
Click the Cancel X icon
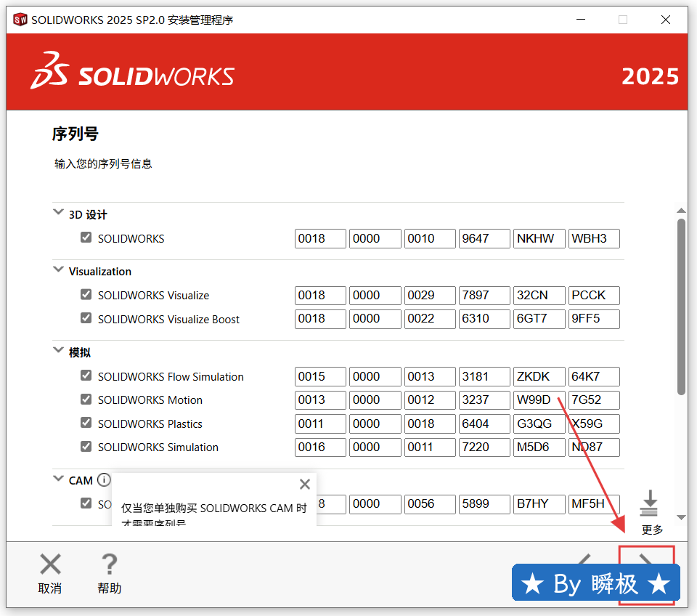click(x=50, y=564)
